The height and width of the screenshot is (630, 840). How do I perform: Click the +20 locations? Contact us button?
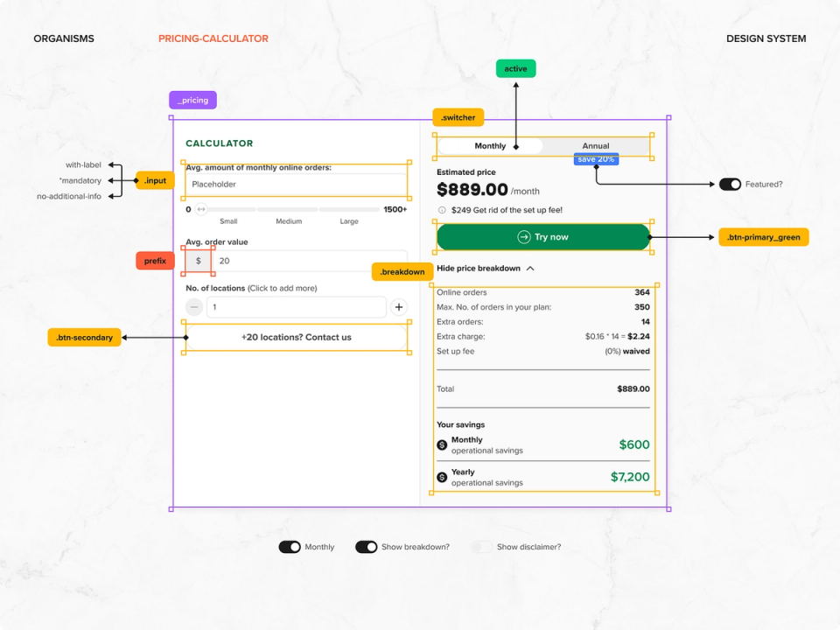coord(297,338)
